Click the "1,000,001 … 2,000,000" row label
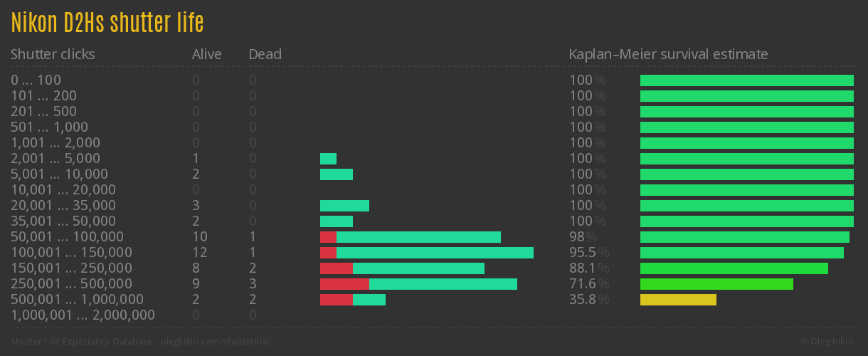The height and width of the screenshot is (356, 868). pyautogui.click(x=83, y=315)
